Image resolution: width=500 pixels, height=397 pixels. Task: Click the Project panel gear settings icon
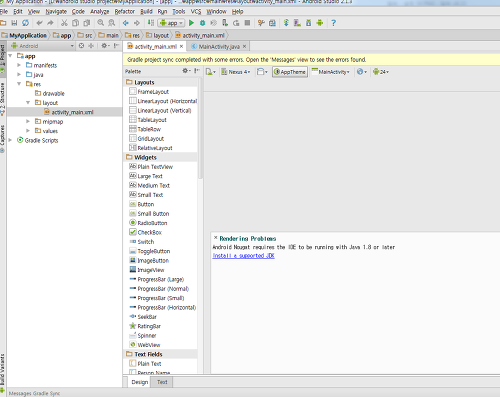pyautogui.click(x=105, y=46)
